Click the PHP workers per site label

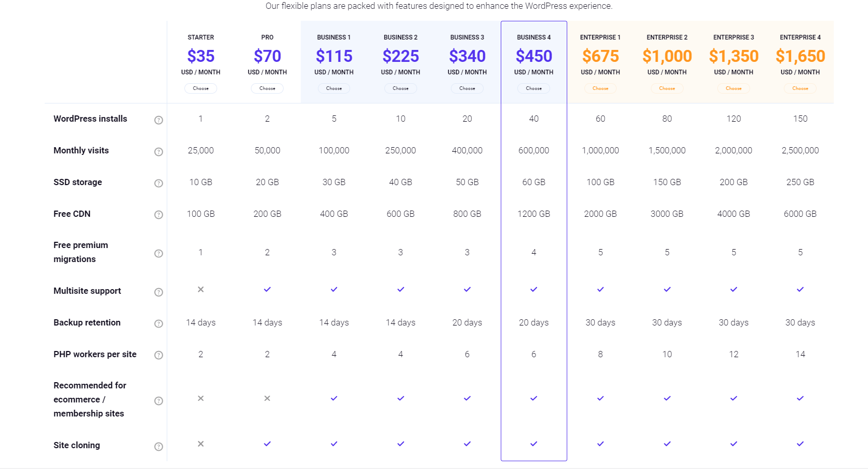[x=95, y=354]
